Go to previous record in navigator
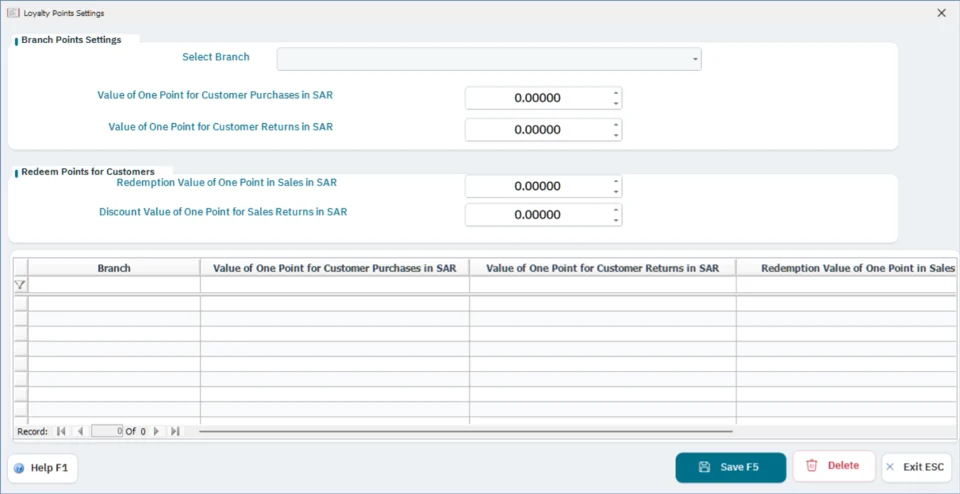This screenshot has width=960, height=494. tap(80, 431)
